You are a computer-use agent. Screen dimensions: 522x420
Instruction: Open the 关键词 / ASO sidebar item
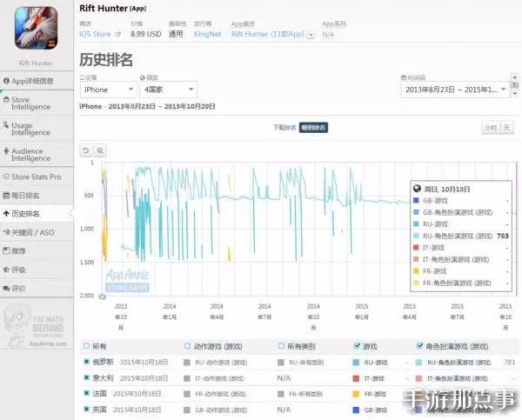point(37,232)
